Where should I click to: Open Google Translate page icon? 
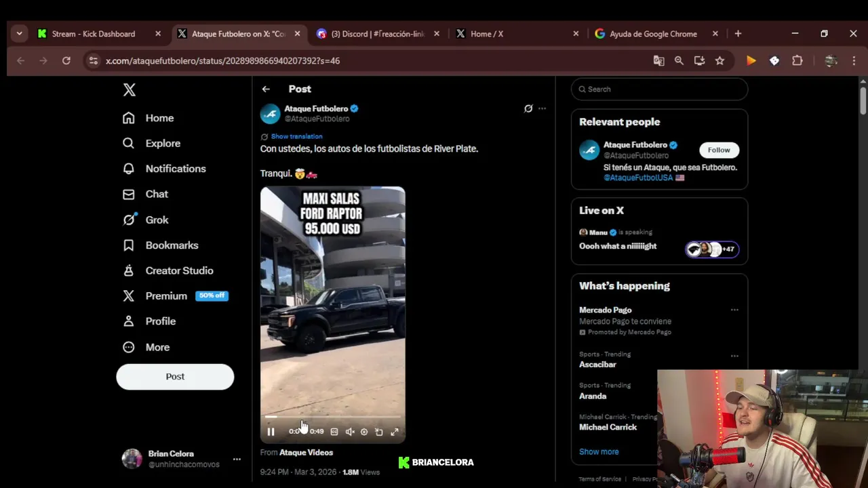(x=658, y=60)
